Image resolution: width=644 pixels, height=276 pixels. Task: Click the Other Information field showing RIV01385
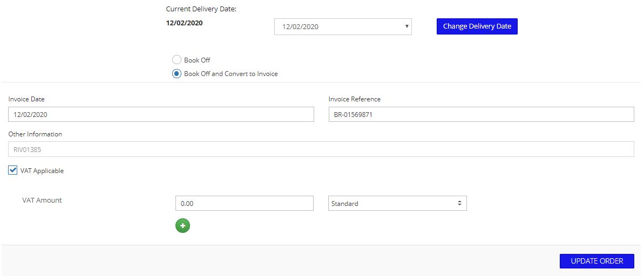click(321, 149)
